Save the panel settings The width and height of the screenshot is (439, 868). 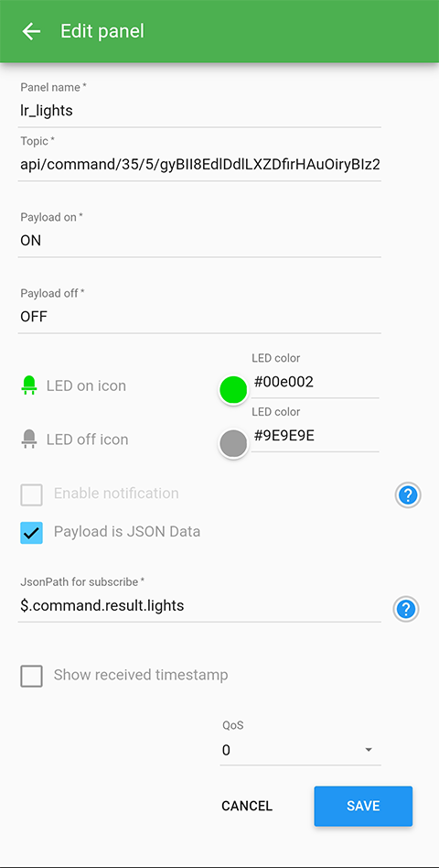tap(363, 806)
